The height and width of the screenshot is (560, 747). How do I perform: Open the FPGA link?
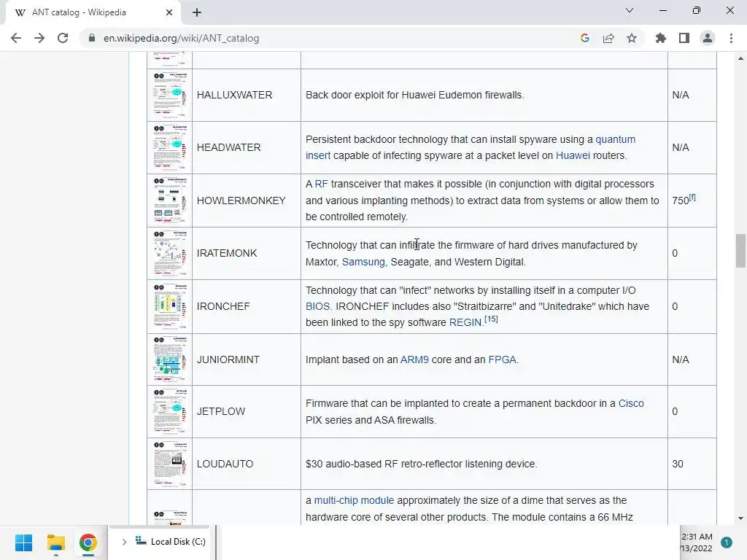502,359
